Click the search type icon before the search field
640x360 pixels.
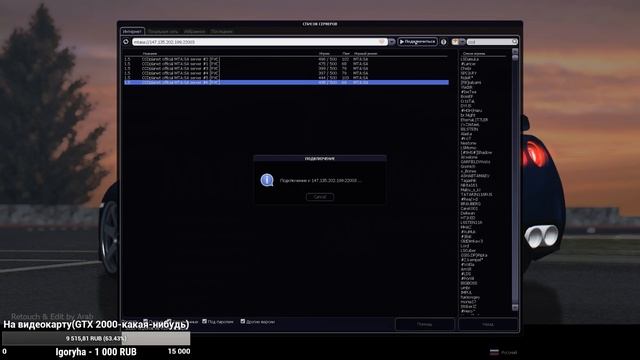(455, 42)
